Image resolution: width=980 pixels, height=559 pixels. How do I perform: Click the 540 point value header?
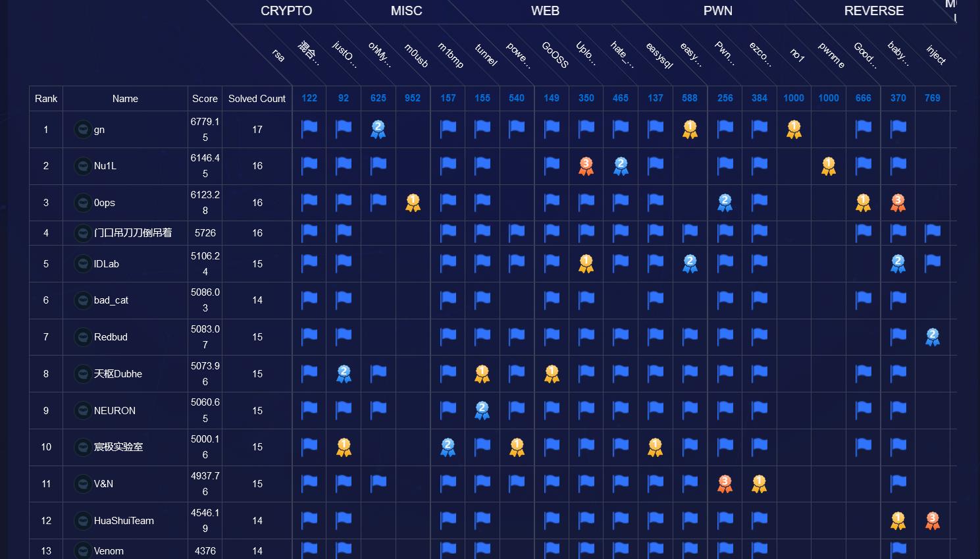(x=517, y=98)
